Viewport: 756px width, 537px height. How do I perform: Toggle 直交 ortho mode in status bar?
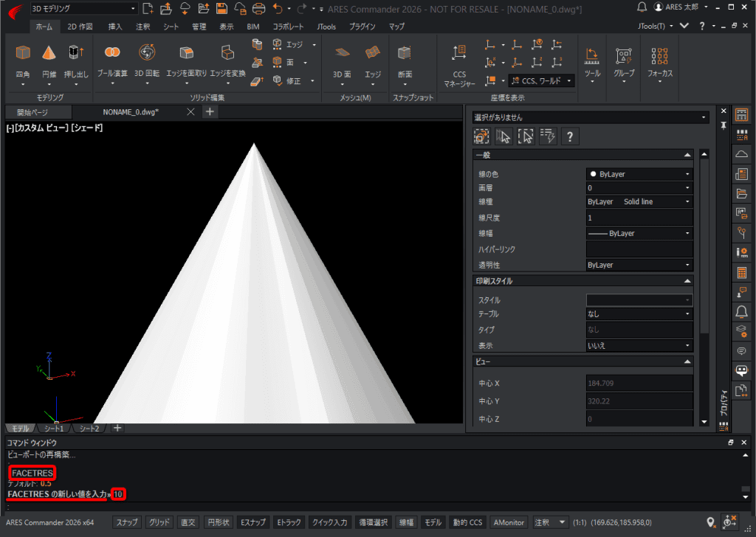(188, 522)
